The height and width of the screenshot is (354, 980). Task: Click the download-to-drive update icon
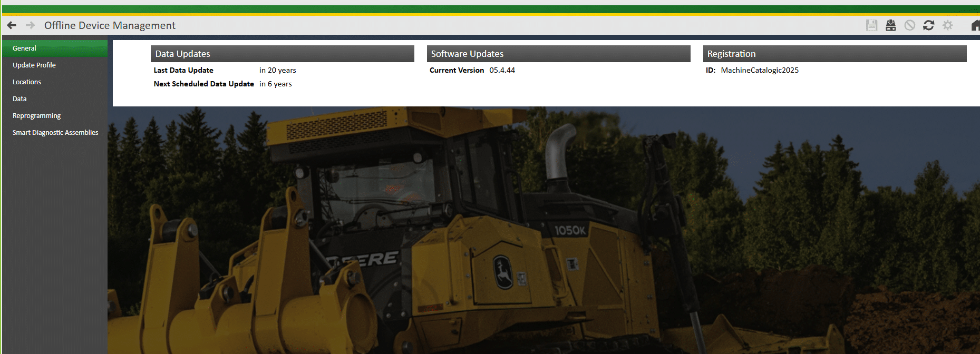coord(891,25)
